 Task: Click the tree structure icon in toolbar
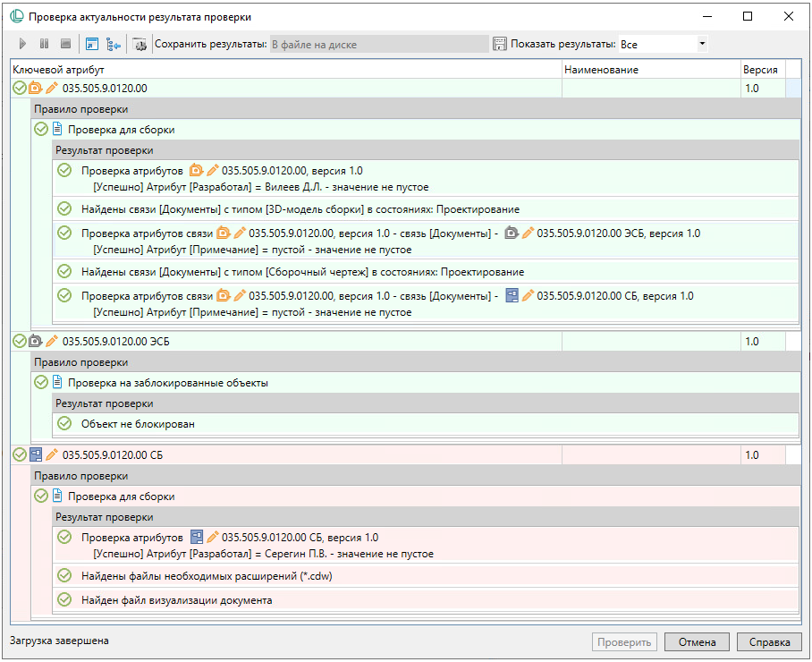click(x=114, y=43)
